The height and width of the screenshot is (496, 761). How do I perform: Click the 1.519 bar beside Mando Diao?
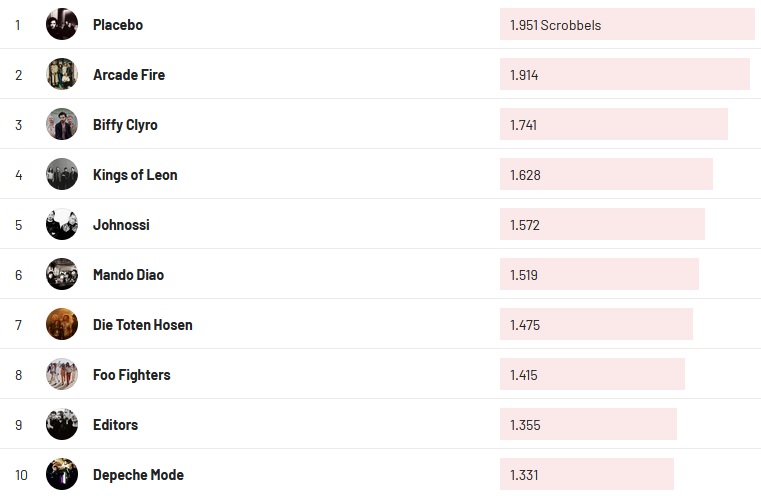pos(599,275)
